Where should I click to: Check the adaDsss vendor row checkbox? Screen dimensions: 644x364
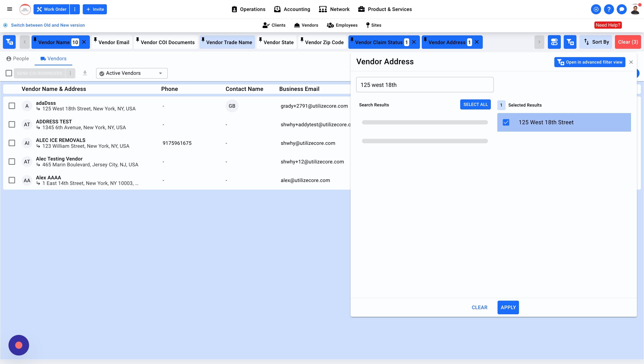[x=12, y=106]
